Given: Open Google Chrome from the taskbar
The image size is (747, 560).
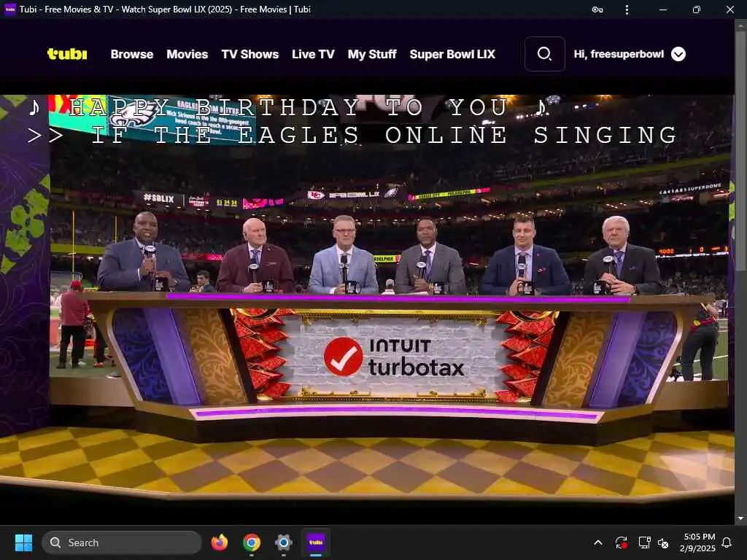Looking at the screenshot, I should [x=252, y=542].
